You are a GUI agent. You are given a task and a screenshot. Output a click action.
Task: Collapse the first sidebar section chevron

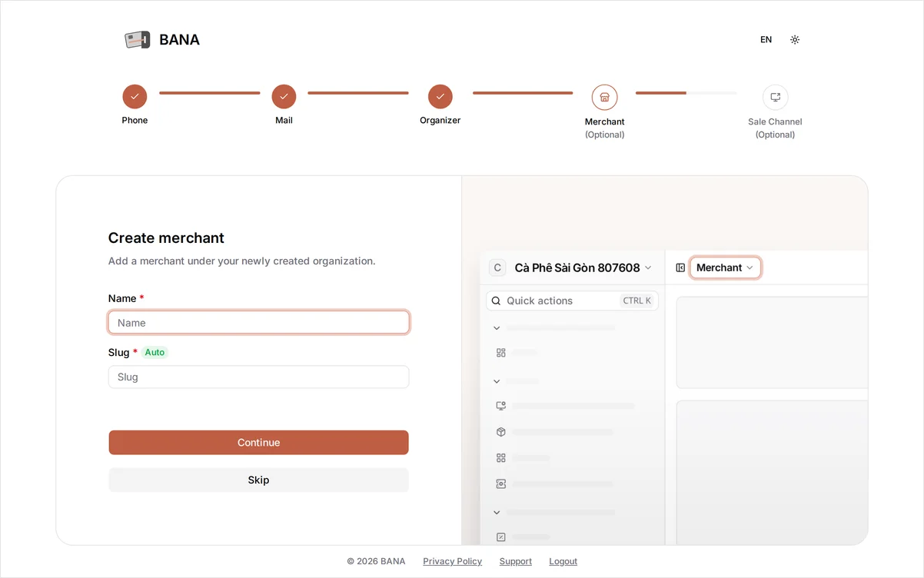coord(497,328)
